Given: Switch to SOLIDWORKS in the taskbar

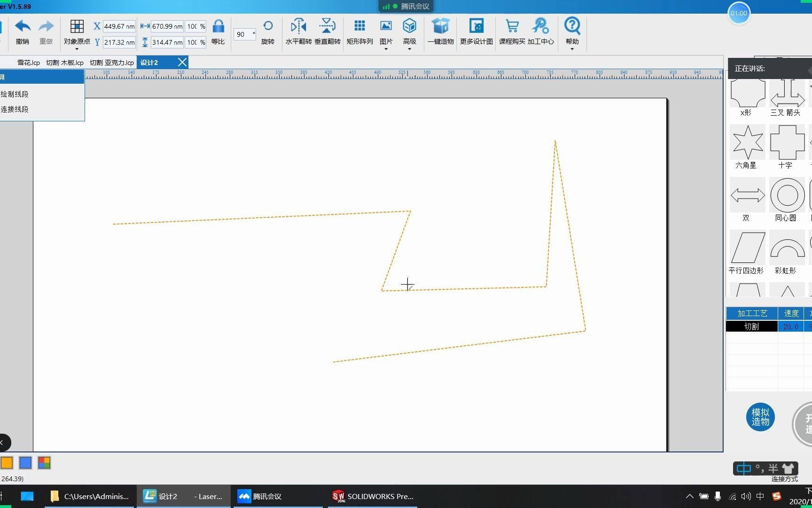Looking at the screenshot, I should coord(372,496).
